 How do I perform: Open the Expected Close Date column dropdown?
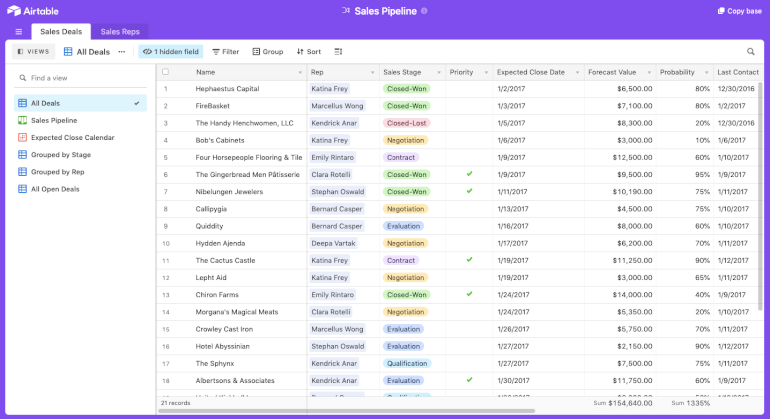[577, 73]
